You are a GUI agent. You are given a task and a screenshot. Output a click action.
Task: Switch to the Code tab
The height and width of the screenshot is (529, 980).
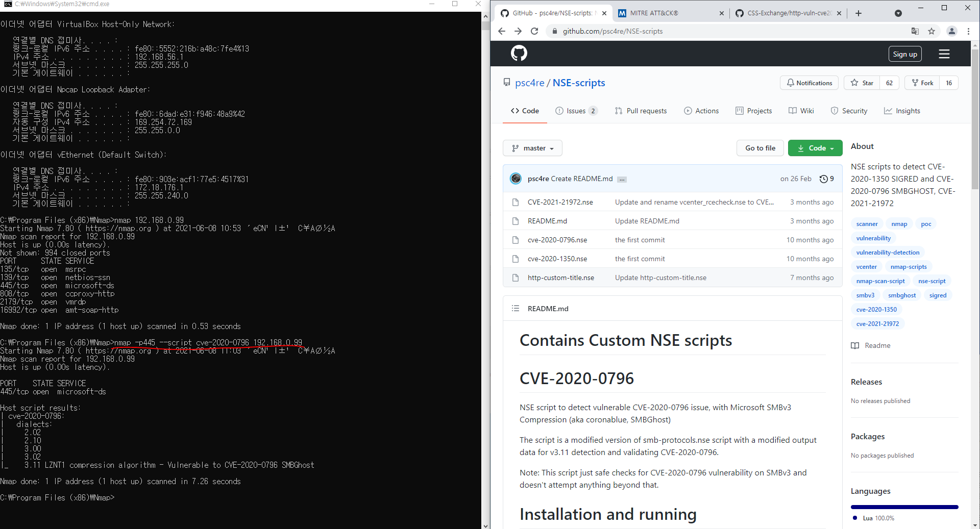pos(525,111)
